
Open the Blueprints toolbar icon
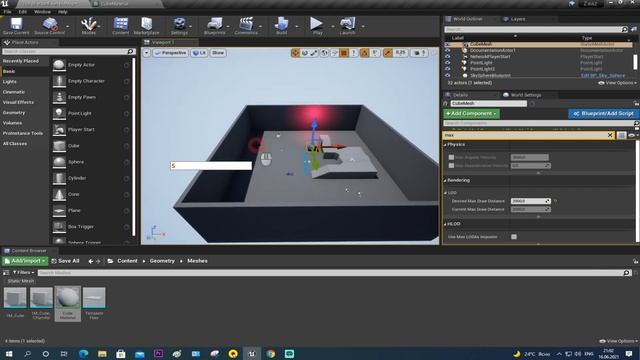click(x=214, y=26)
